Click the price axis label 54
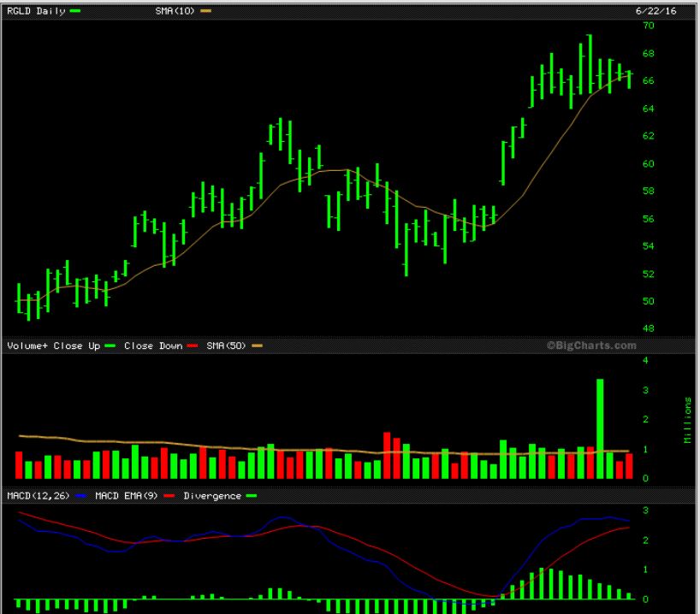 [x=648, y=246]
